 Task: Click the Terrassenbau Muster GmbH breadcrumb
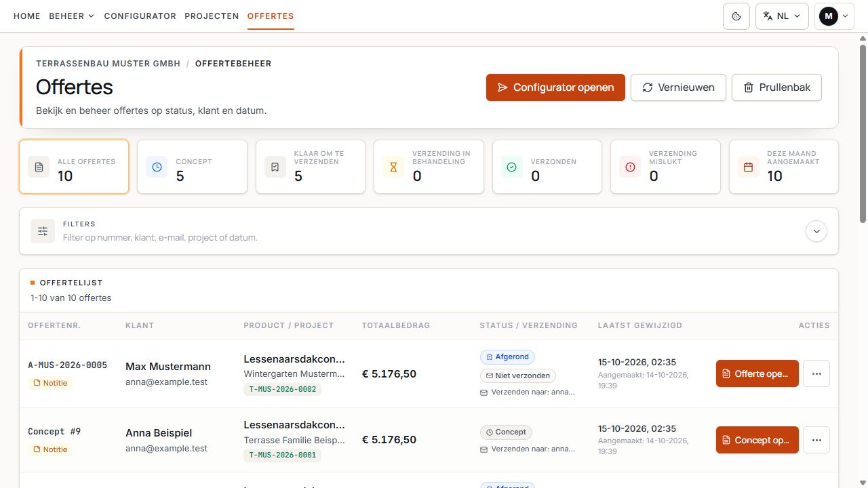[x=108, y=64]
